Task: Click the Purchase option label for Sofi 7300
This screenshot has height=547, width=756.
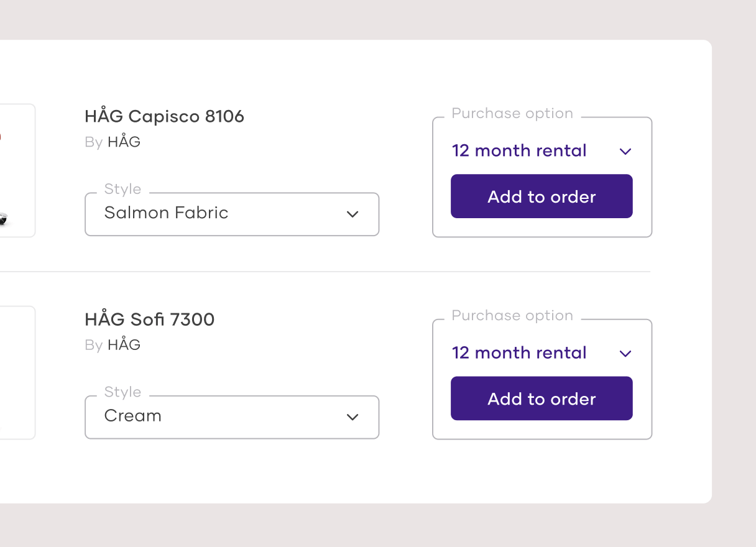Action: (512, 316)
